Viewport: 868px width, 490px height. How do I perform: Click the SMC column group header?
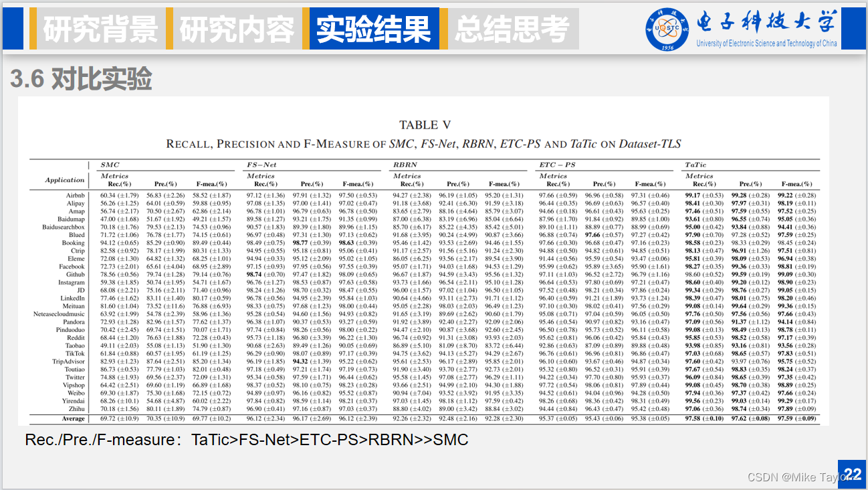point(110,165)
